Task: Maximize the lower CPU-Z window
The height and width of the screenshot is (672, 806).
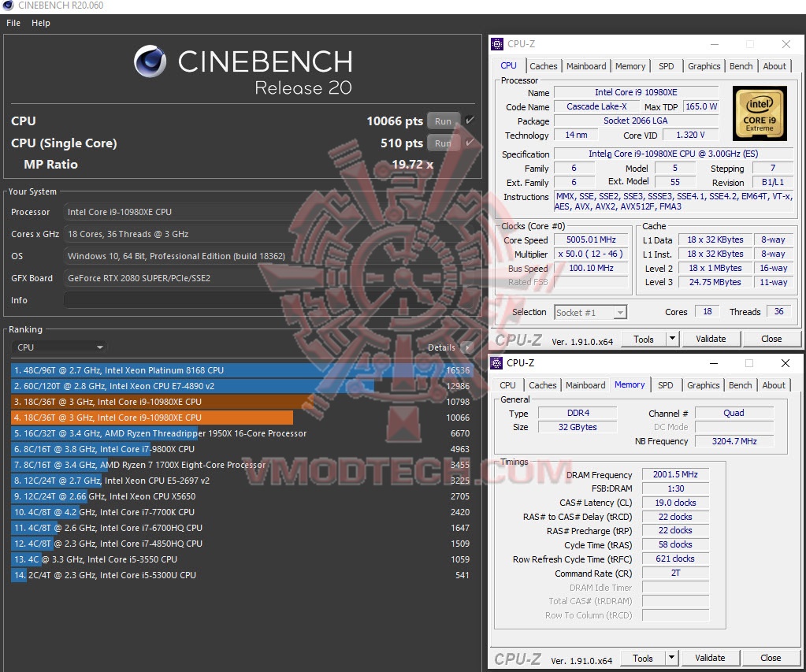Action: coord(749,363)
